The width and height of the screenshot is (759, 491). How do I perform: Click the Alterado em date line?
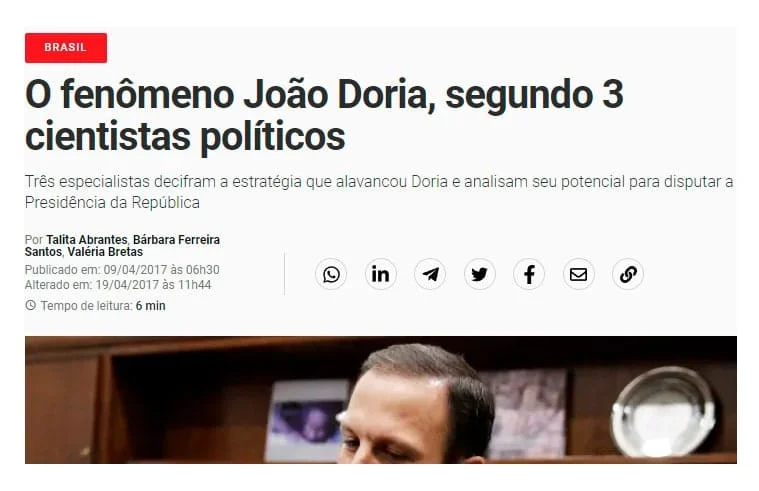(x=118, y=285)
